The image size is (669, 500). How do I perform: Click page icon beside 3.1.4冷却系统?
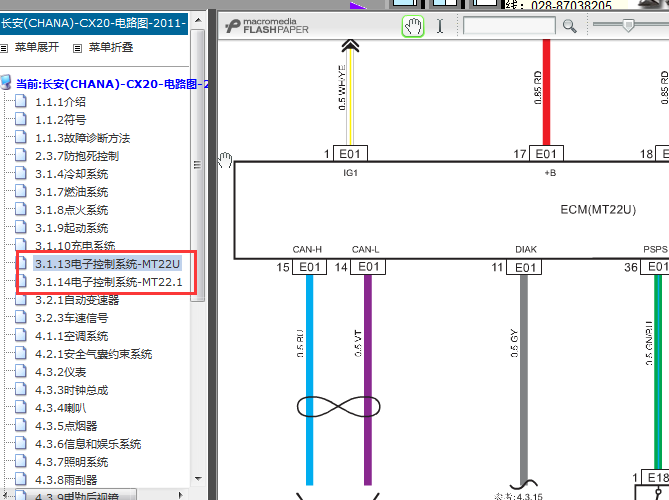20,173
